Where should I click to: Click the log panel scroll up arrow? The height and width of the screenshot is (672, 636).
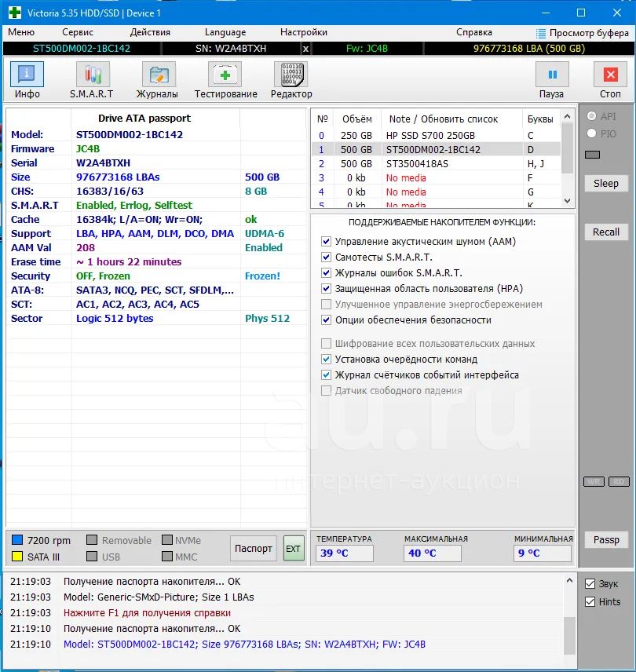click(x=569, y=580)
